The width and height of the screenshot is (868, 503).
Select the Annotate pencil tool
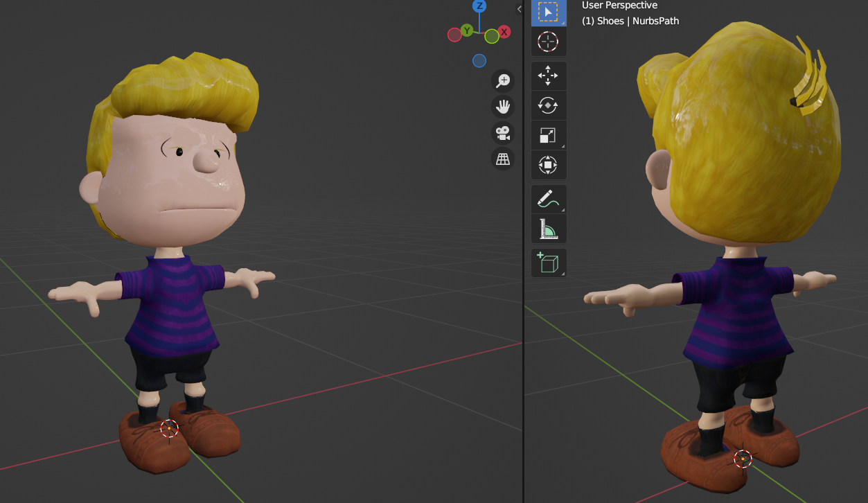[549, 199]
